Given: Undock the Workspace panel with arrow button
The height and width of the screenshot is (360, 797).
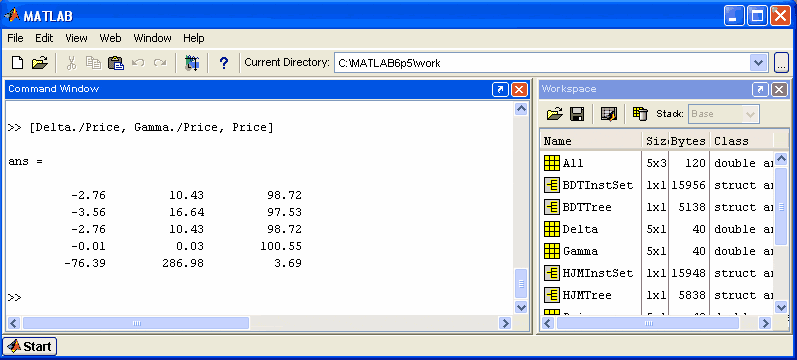Looking at the screenshot, I should (x=760, y=89).
